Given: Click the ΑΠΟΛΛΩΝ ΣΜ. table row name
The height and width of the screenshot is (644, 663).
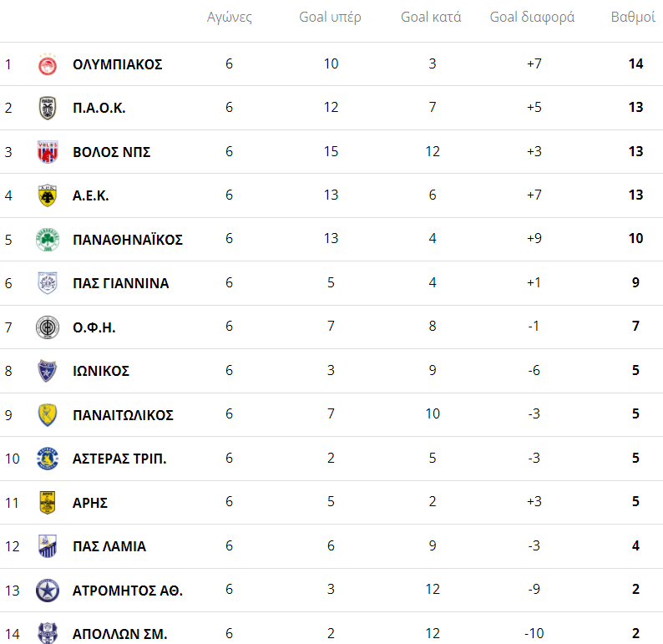Looking at the screenshot, I should tap(120, 634).
